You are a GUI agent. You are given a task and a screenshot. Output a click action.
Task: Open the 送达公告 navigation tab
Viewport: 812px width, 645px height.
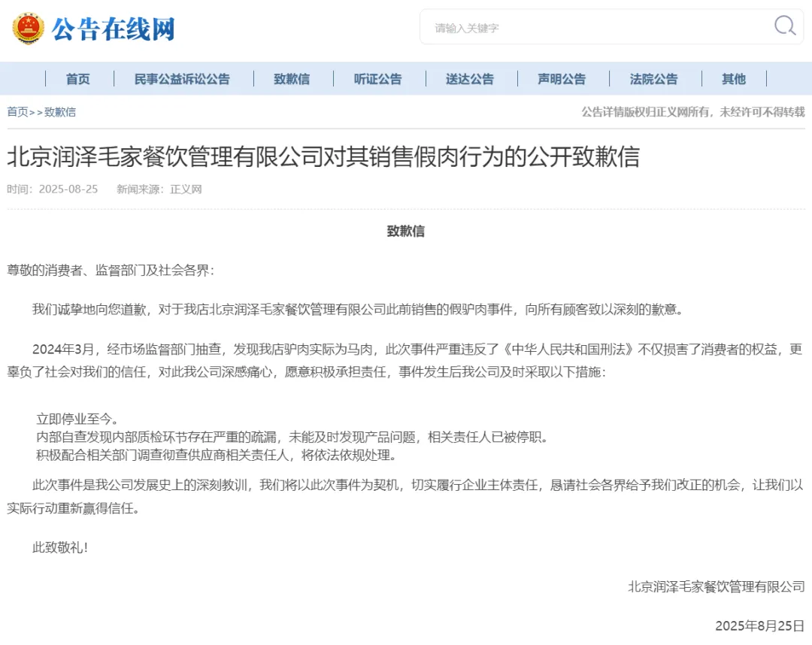point(470,79)
